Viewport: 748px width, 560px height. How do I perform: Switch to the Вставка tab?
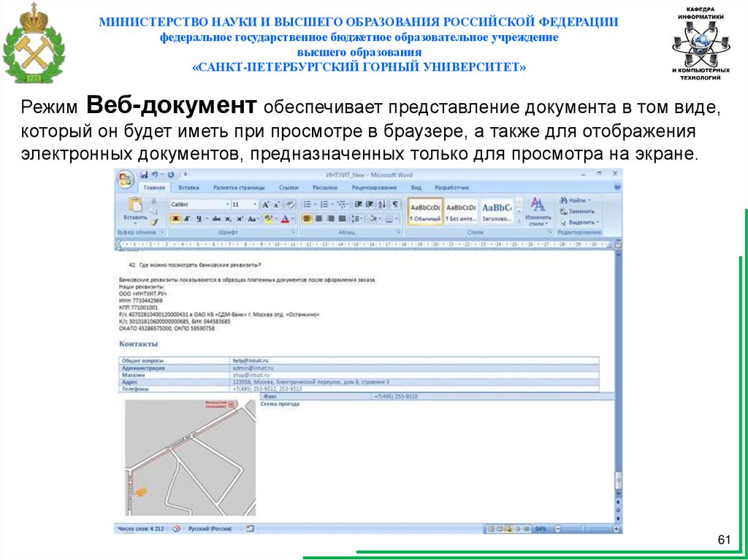[189, 188]
